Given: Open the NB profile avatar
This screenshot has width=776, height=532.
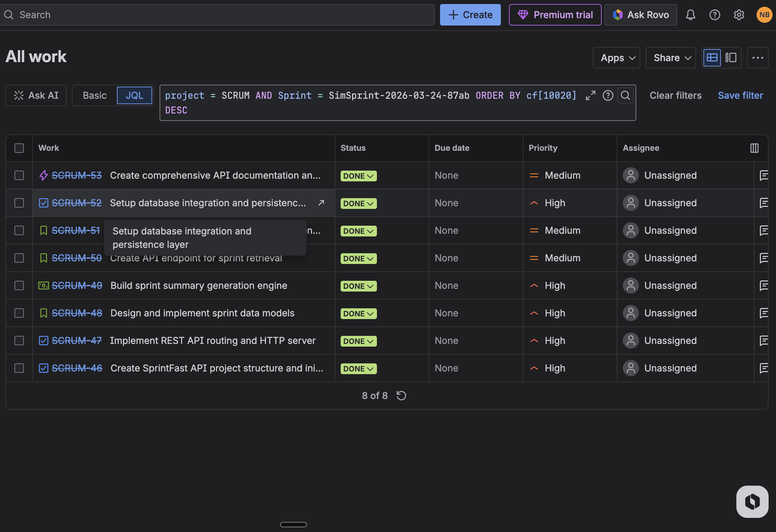Looking at the screenshot, I should pos(764,15).
